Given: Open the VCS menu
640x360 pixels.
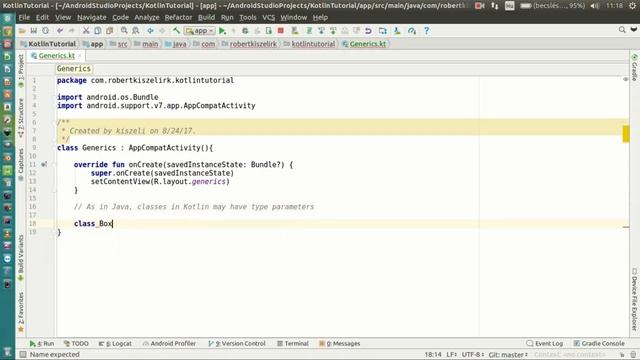Looking at the screenshot, I should (x=268, y=18).
